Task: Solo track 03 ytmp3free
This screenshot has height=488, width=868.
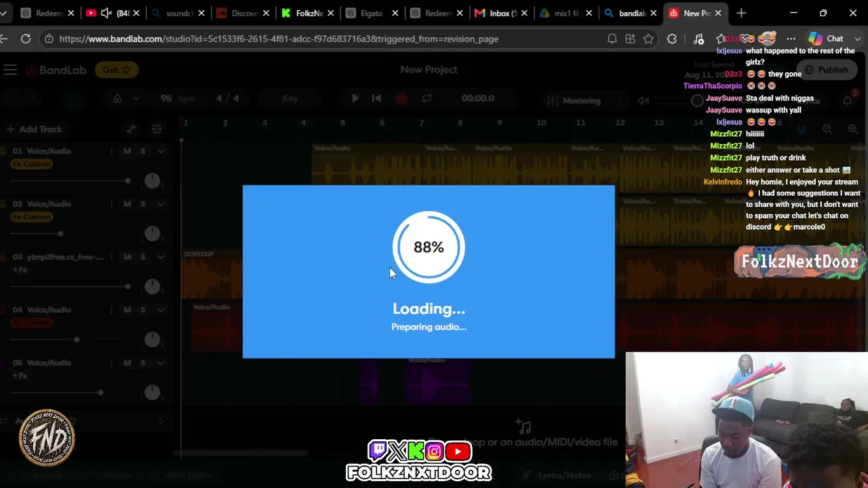Action: (142, 257)
